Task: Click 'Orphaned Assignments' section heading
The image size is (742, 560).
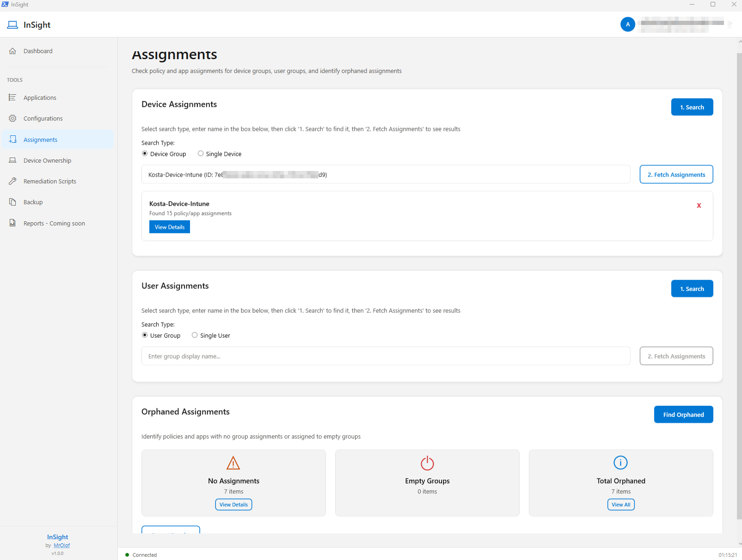Action: (x=185, y=412)
